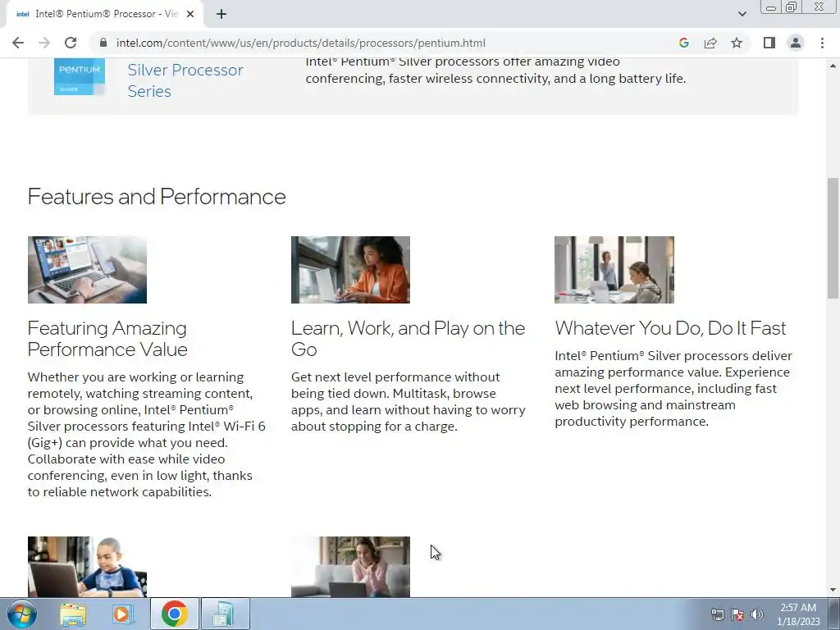Click paragraph starting 'Whether you are working'
This screenshot has width=840, height=630.
coord(146,435)
